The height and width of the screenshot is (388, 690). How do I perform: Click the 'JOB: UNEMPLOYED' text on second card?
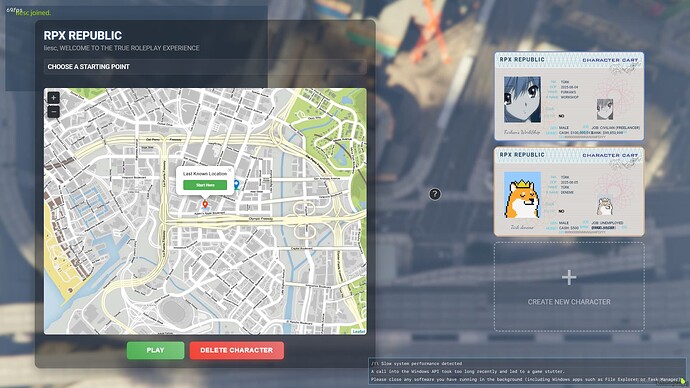click(608, 223)
